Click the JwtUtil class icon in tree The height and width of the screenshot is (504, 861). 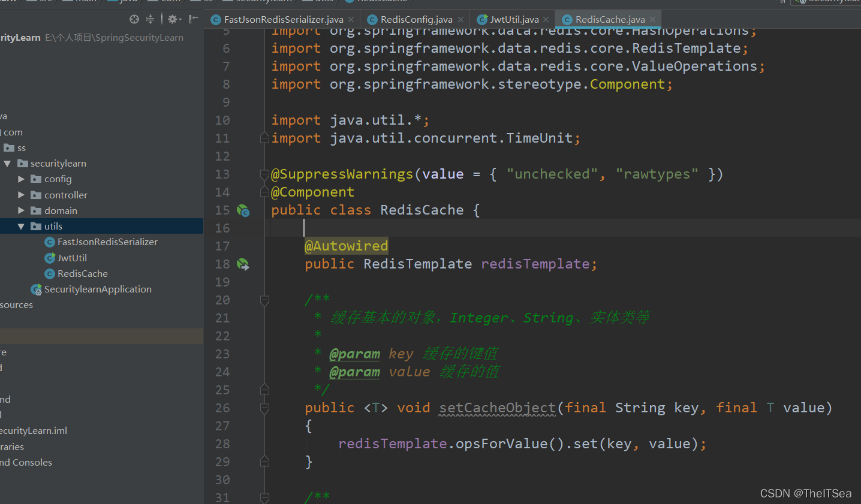(x=50, y=258)
